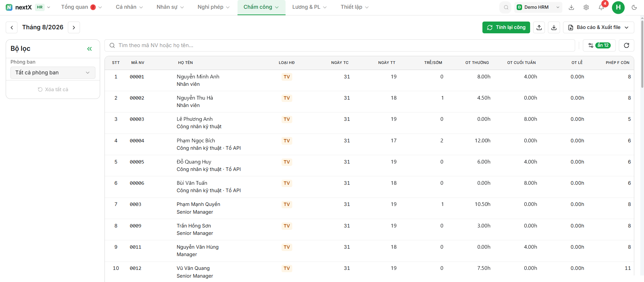The image size is (644, 282).
Task: Open Tổng quan menu
Action: pos(81,7)
